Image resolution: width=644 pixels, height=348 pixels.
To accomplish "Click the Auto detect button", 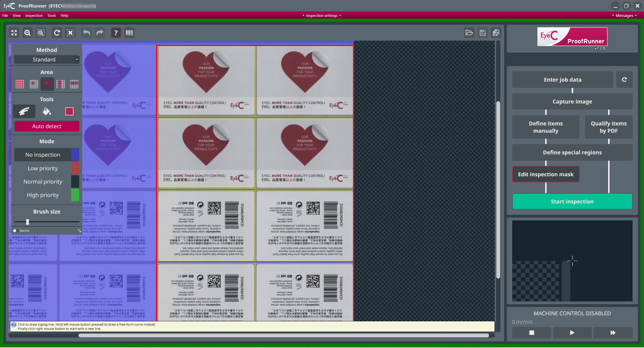I will click(x=47, y=126).
